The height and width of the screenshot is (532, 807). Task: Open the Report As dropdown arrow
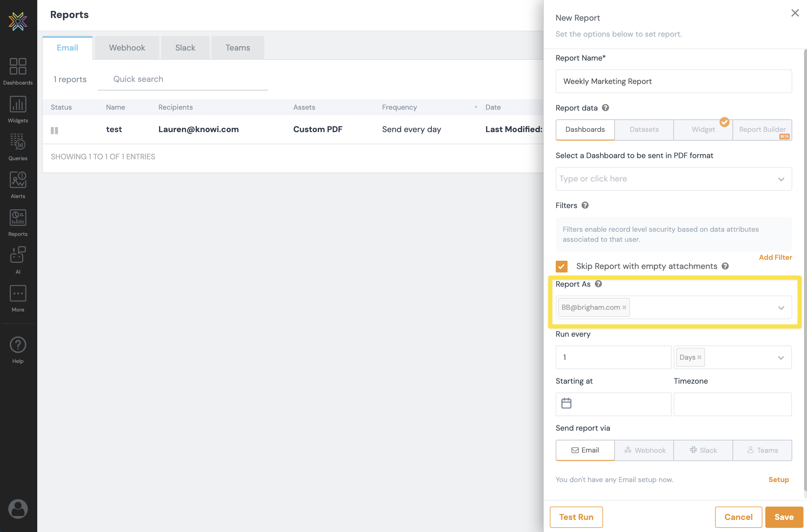coord(781,308)
